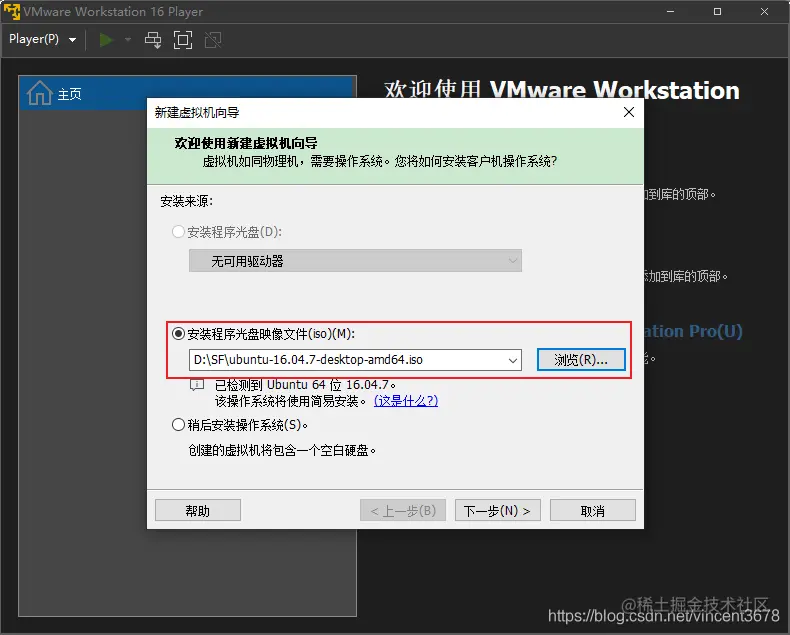Minimize the VMware Player window
The image size is (790, 635).
click(x=670, y=11)
